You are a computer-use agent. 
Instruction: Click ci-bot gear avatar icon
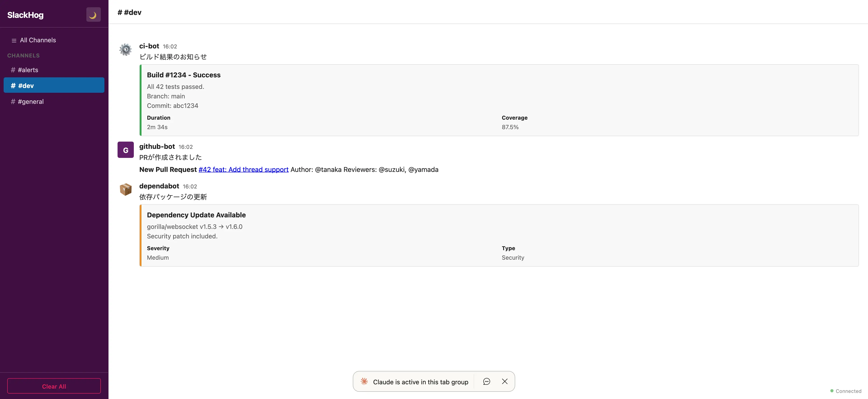tap(126, 50)
